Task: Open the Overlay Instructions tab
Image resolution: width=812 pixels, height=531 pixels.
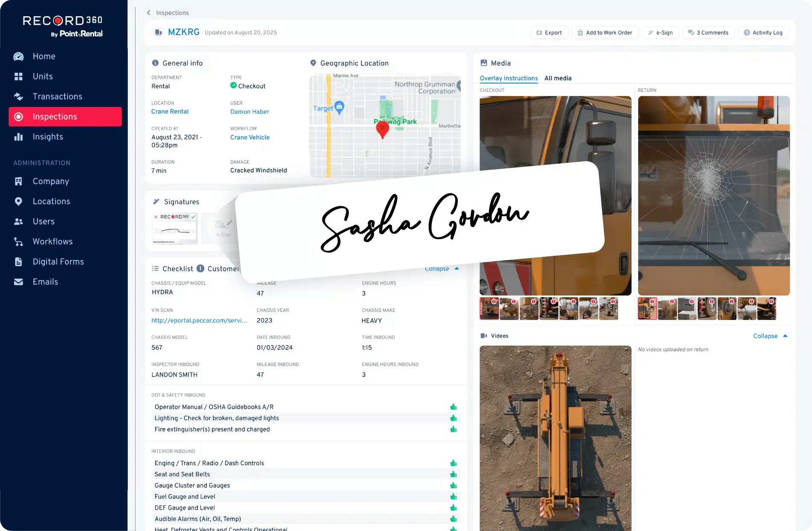Action: click(509, 78)
